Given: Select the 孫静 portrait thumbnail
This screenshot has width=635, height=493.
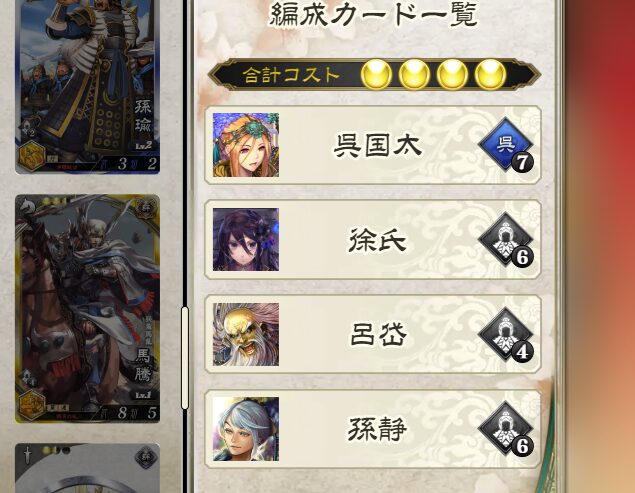Looking at the screenshot, I should coord(246,429).
